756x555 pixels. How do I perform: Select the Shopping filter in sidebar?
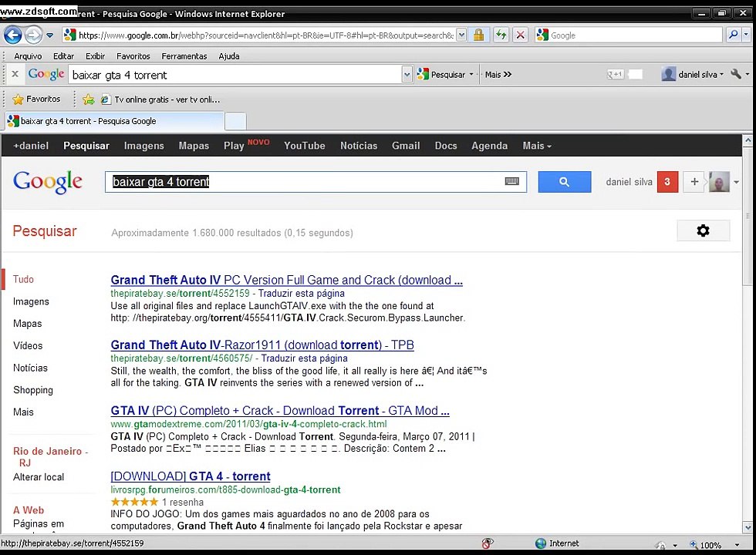tap(32, 390)
